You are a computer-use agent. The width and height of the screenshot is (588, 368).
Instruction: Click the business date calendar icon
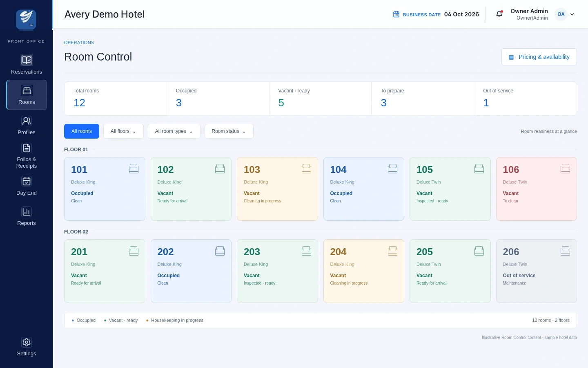point(396,14)
